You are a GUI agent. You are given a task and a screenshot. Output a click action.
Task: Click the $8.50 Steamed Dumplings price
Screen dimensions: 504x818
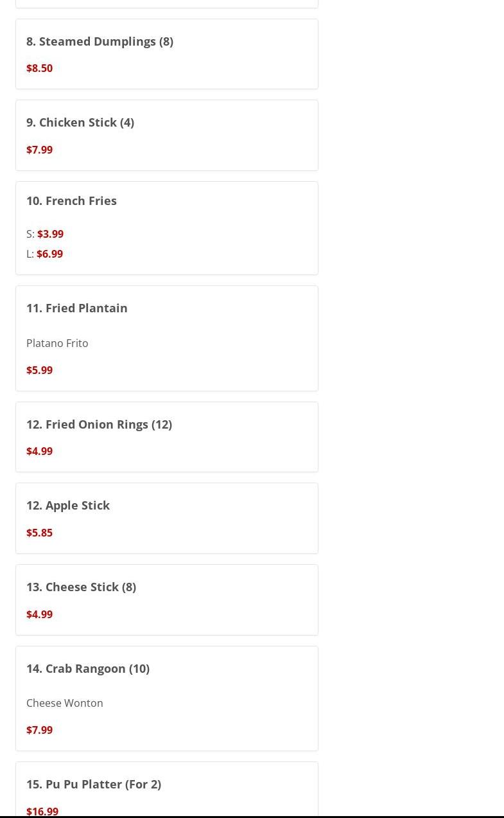click(x=39, y=68)
